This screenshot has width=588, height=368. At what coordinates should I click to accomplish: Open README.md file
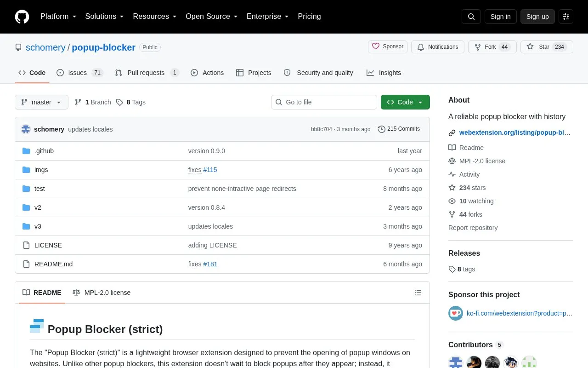(53, 264)
